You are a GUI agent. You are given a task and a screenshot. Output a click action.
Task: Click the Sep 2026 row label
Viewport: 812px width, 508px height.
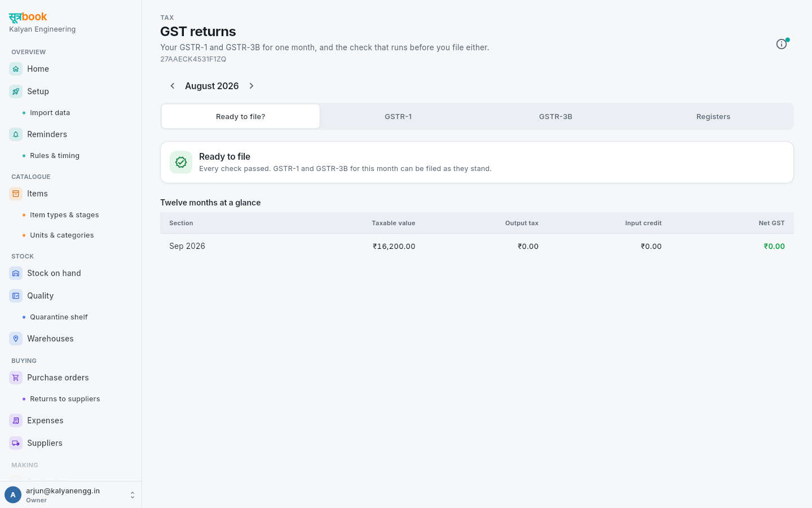click(x=187, y=246)
